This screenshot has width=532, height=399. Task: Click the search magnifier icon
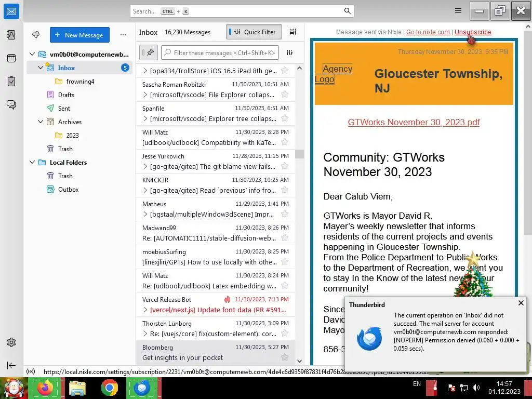click(347, 11)
